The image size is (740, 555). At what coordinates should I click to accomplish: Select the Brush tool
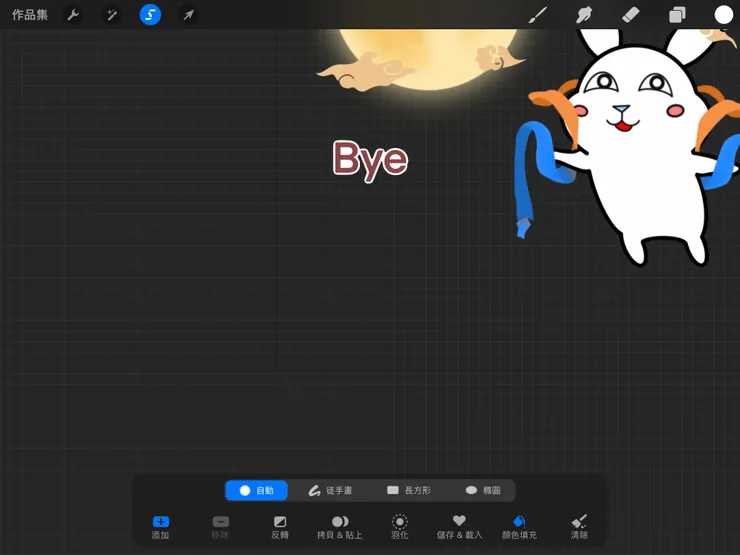click(538, 15)
